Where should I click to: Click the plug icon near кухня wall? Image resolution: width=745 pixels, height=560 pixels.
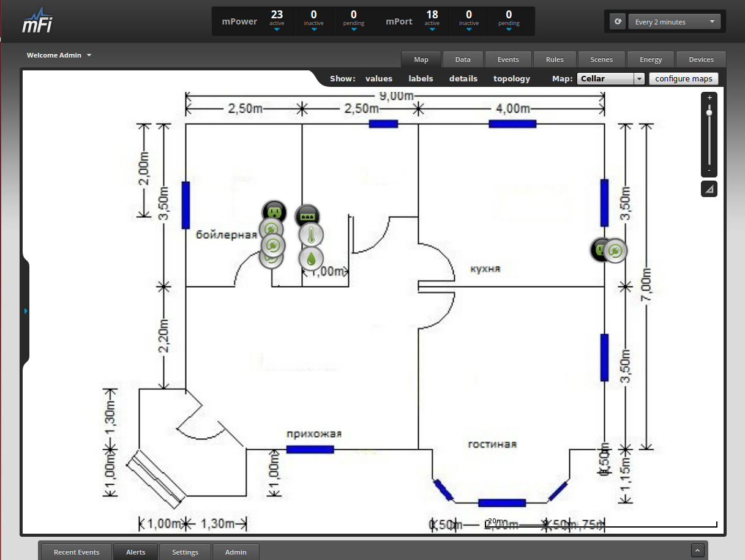click(616, 250)
